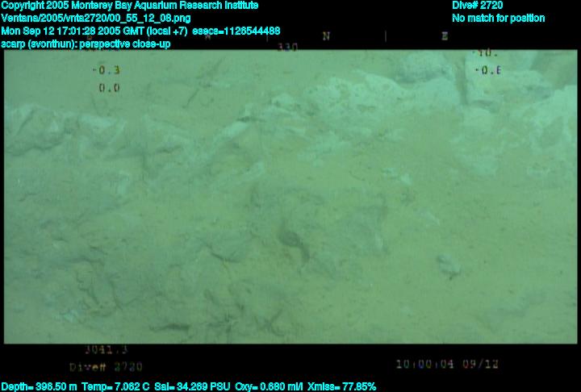Viewport: 581px width, 392px height.
Task: Click the video time code 10:00:04 09/12
Action: pyautogui.click(x=447, y=365)
